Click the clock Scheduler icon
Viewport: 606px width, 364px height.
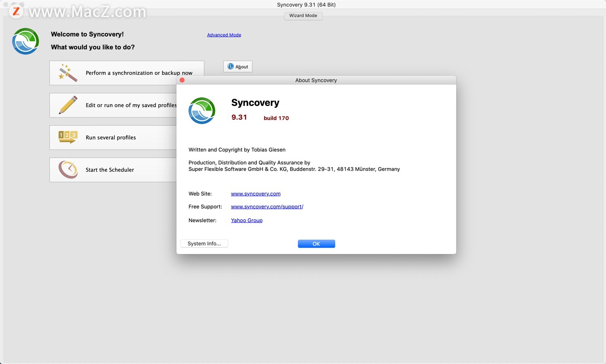tap(68, 170)
